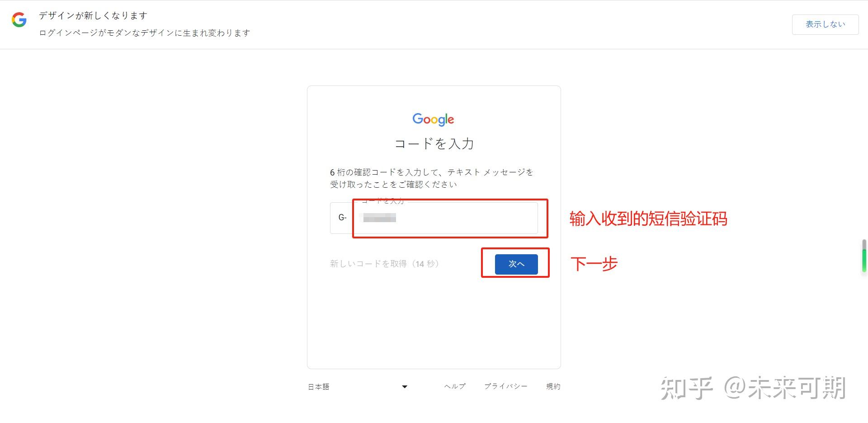This screenshot has height=423, width=868.
Task: Click the red 下一步 annotation
Action: [594, 264]
